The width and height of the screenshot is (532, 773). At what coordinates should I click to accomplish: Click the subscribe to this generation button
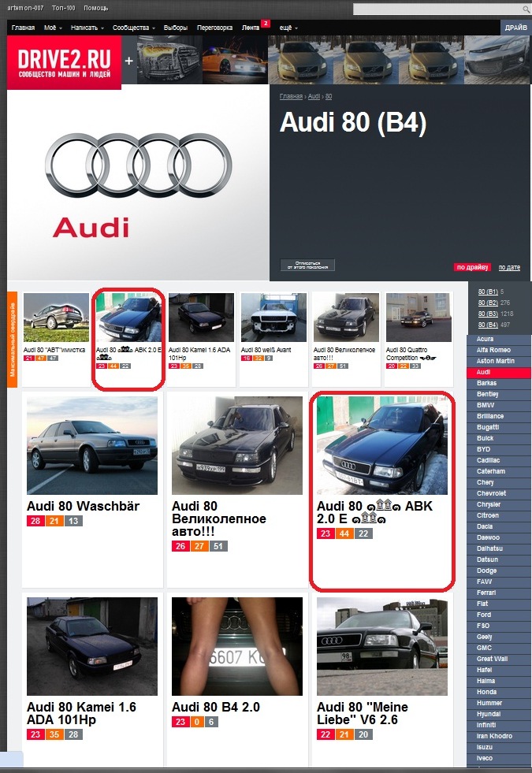(307, 266)
